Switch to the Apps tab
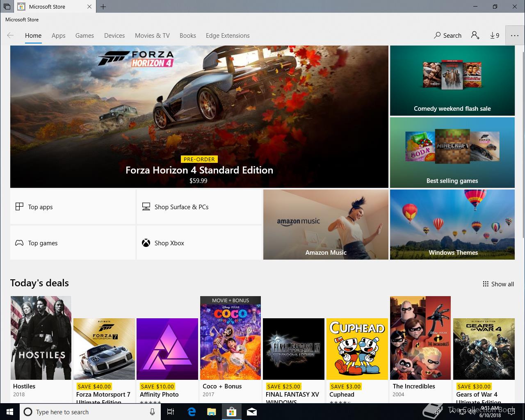This screenshot has width=525, height=420. point(59,36)
